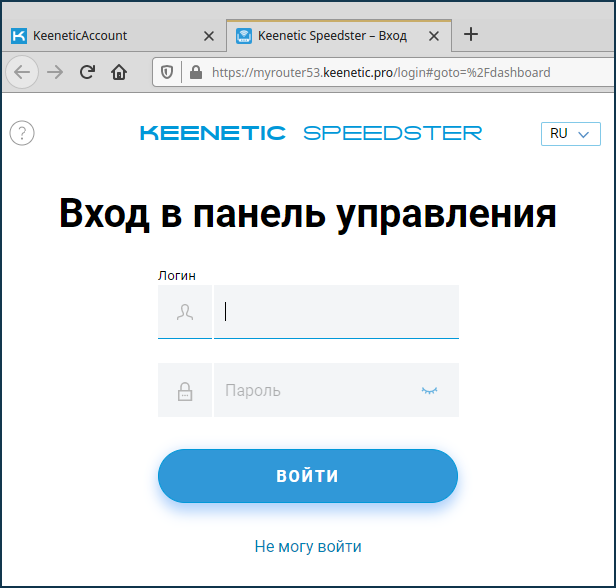Image resolution: width=616 pixels, height=588 pixels.
Task: Open the browser home page icon
Action: pyautogui.click(x=119, y=72)
